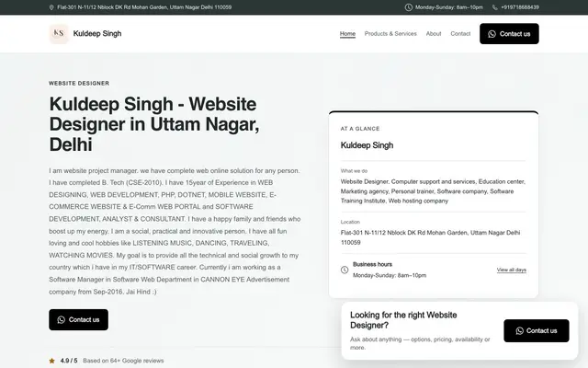Viewport: 588px width, 368px height.
Task: Click the AT A GLANCE label
Action: [x=360, y=129]
